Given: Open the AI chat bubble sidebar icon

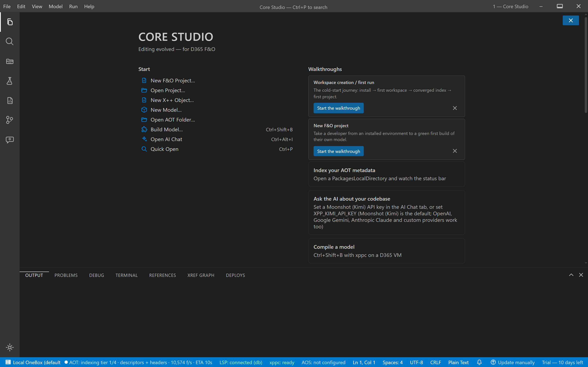Looking at the screenshot, I should click(10, 140).
